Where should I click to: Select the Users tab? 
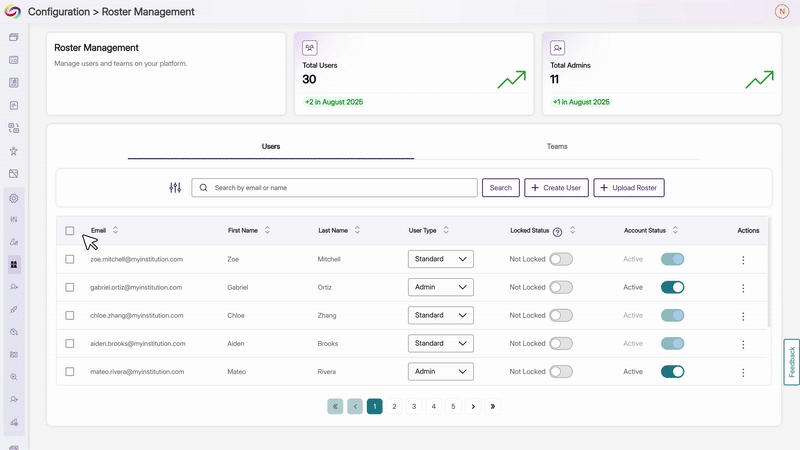(x=270, y=147)
